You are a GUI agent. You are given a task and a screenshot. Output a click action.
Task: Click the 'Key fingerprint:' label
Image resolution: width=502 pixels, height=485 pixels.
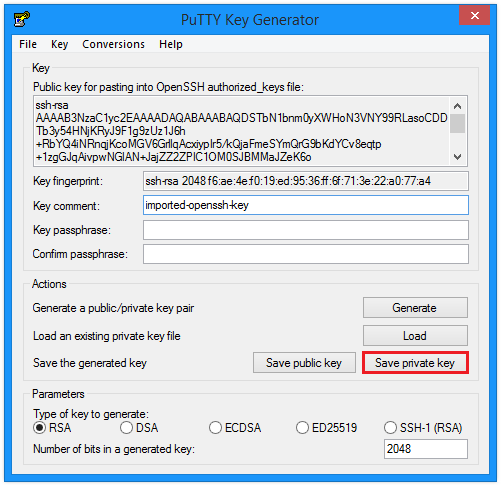pos(68,181)
